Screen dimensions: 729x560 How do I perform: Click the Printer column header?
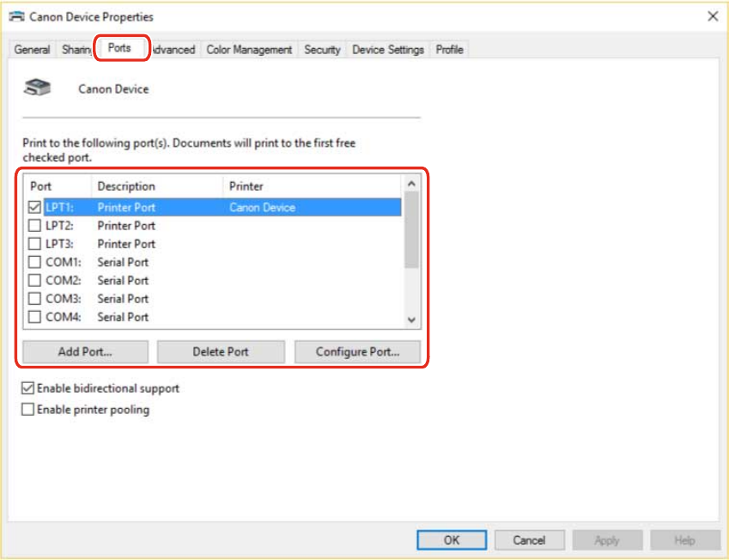[313, 186]
